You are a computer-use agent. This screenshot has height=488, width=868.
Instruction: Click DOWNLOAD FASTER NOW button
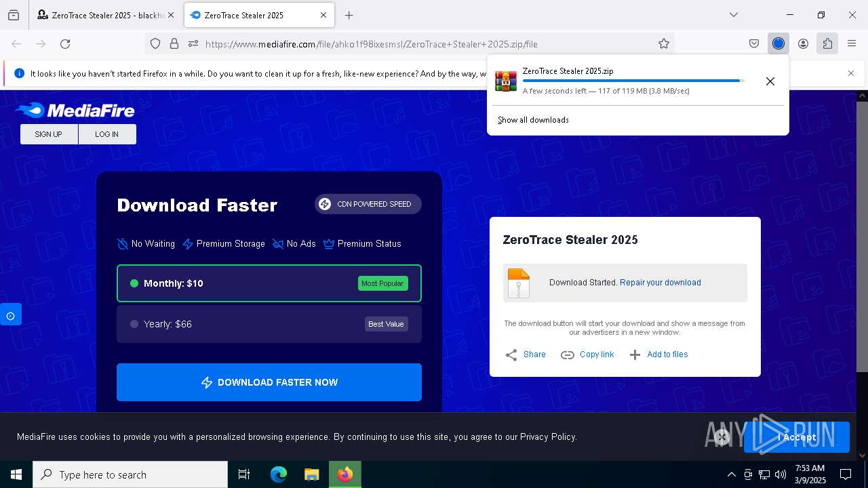pos(269,382)
